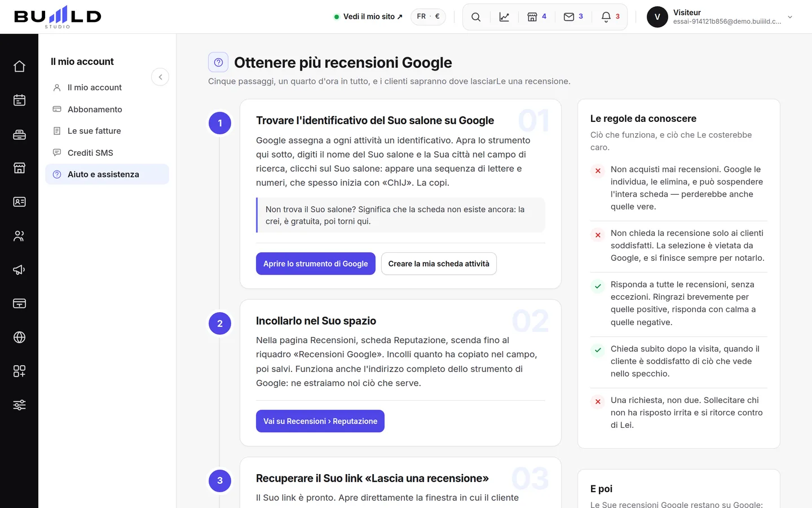Click Aprire lo strumento di Google button
The height and width of the screenshot is (508, 812).
click(316, 264)
